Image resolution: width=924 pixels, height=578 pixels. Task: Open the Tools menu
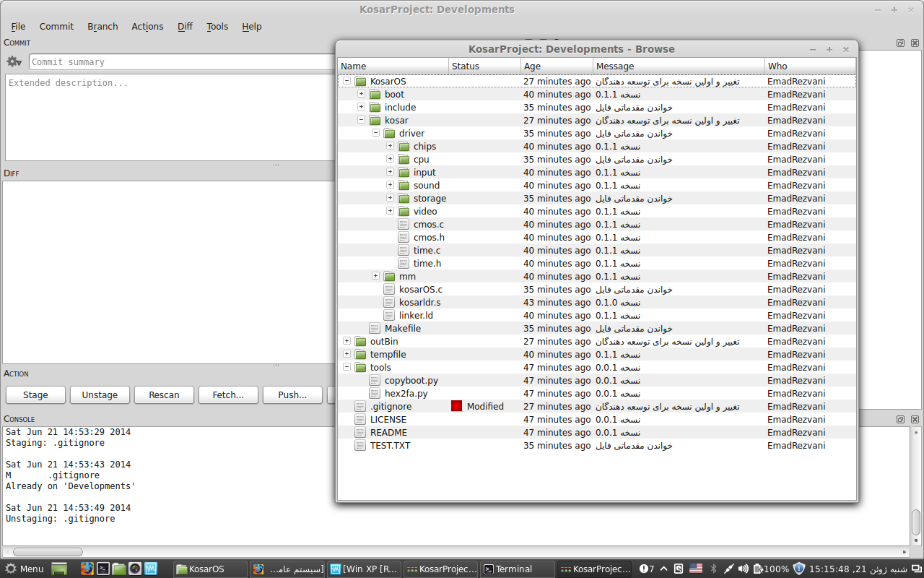(217, 27)
